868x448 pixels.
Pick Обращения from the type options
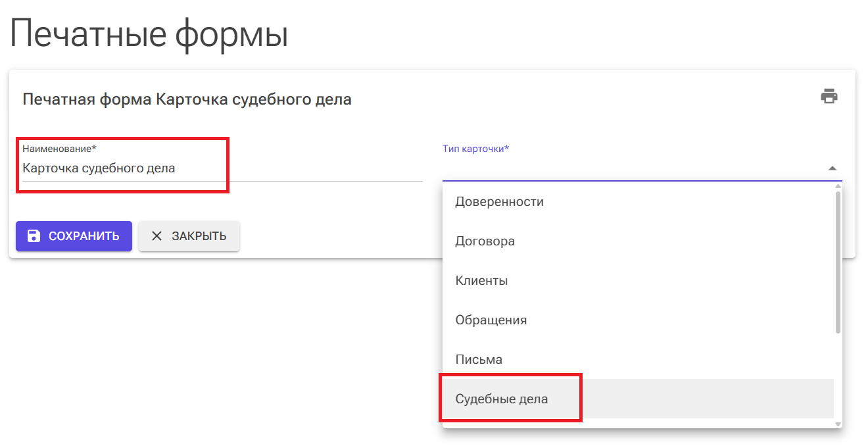(491, 320)
